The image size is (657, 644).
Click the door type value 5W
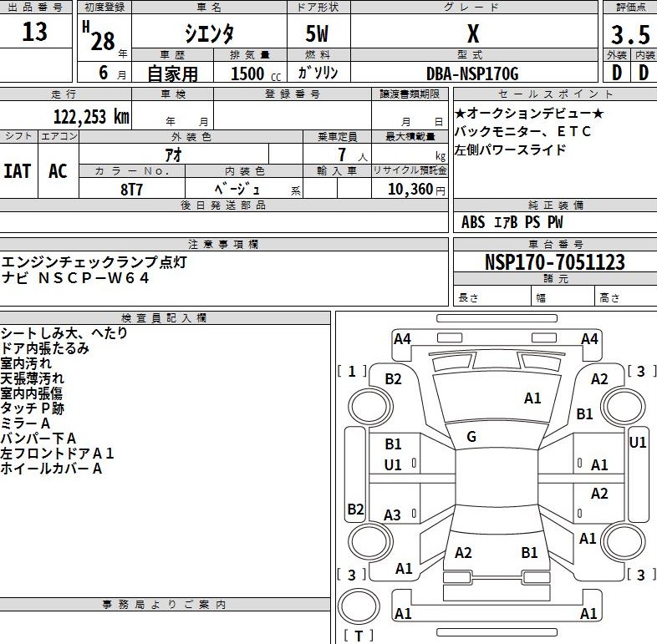pos(317,33)
